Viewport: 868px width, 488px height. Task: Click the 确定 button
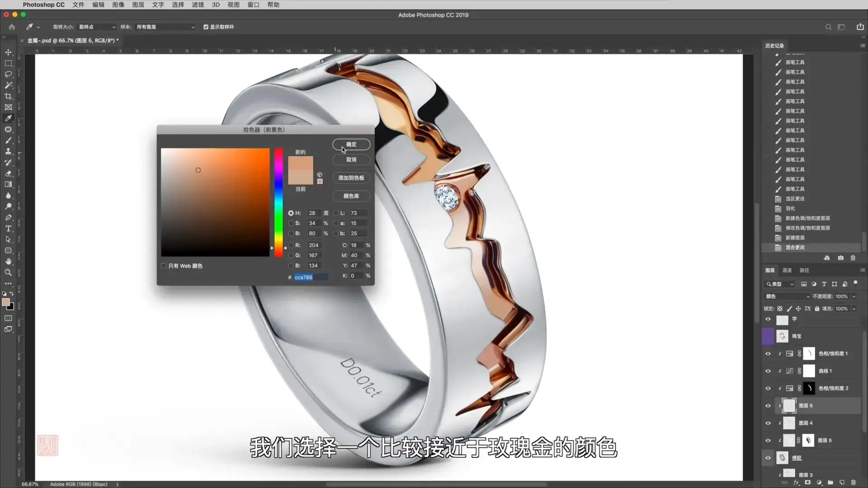(351, 145)
